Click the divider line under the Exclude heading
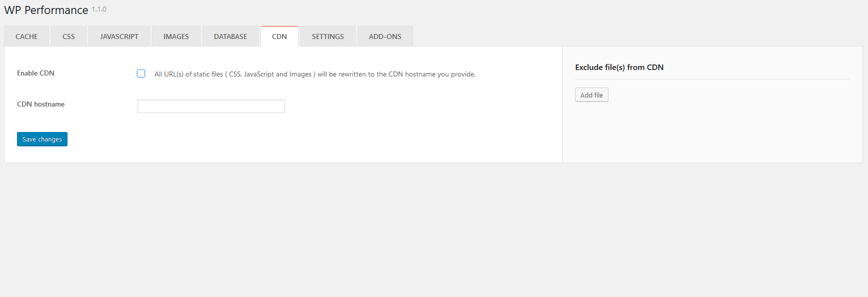This screenshot has width=868, height=297. click(712, 79)
